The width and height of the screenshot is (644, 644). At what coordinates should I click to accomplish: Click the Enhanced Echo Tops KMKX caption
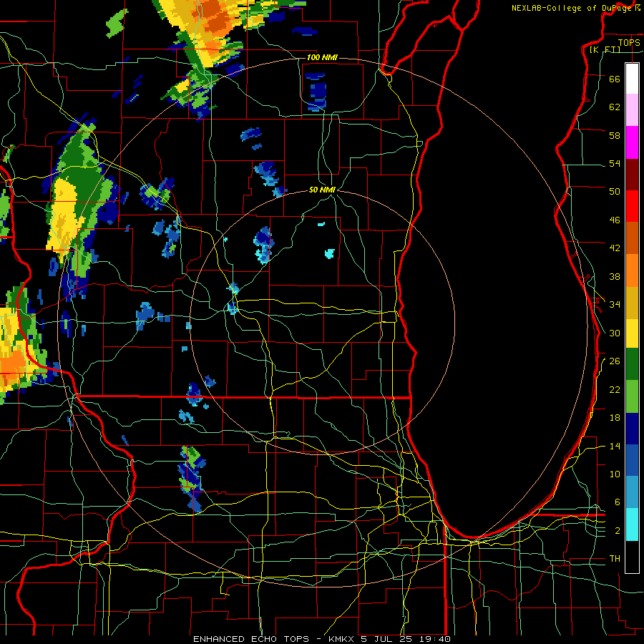322,639
